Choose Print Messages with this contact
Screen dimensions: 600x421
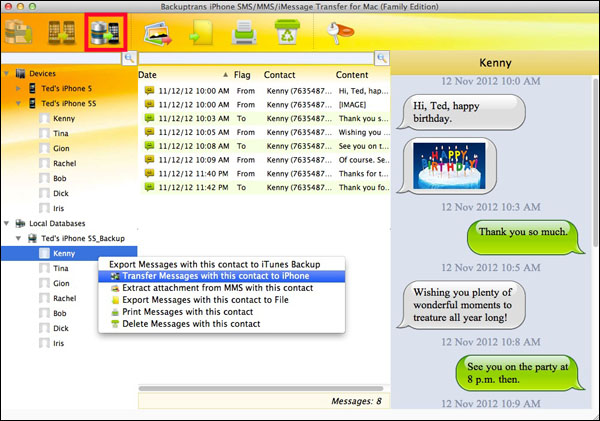point(222,312)
